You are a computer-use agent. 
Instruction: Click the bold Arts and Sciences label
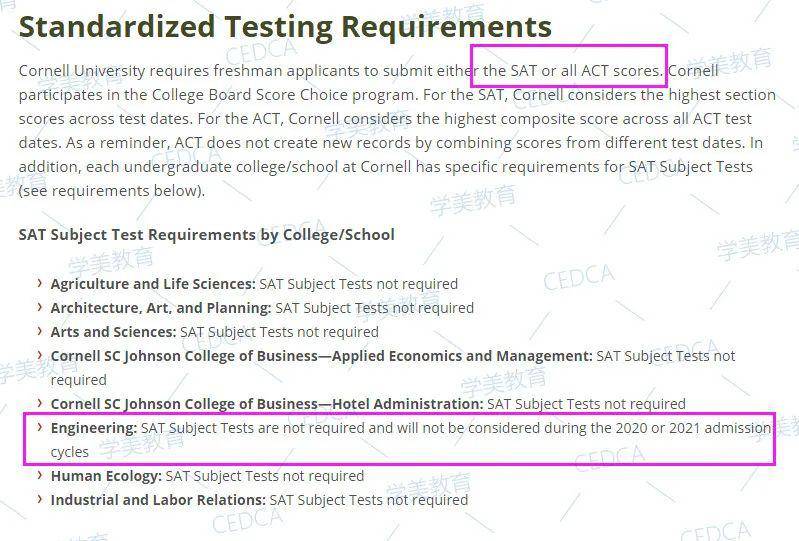(113, 332)
